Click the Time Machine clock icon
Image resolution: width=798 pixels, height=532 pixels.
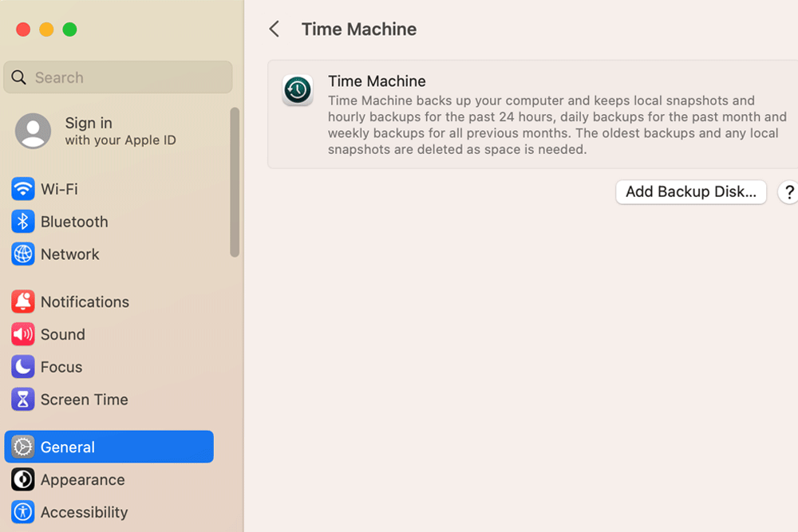298,90
